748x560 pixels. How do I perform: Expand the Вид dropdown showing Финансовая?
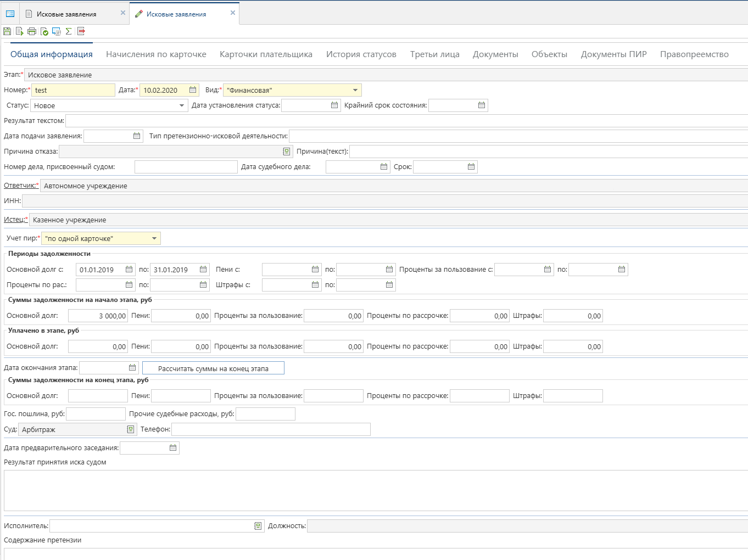click(x=355, y=90)
